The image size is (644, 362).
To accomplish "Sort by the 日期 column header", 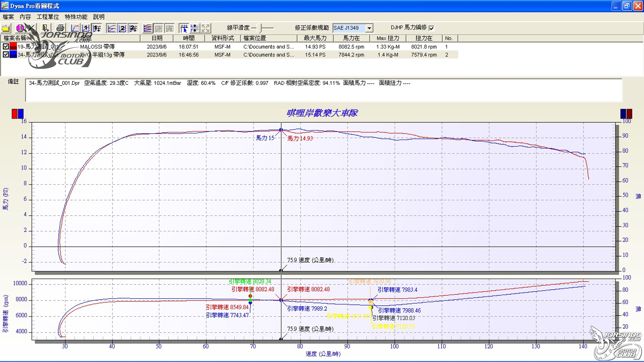I will pyautogui.click(x=157, y=38).
